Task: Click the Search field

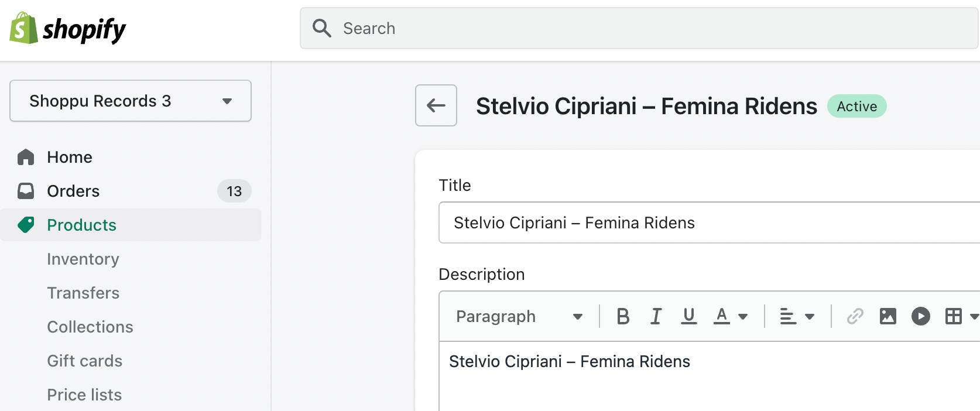Action: [x=638, y=28]
